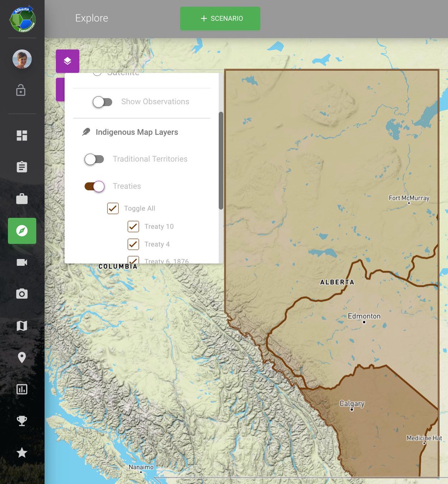The height and width of the screenshot is (484, 448).
Task: Open the purple map layers panel icon
Action: (x=67, y=61)
